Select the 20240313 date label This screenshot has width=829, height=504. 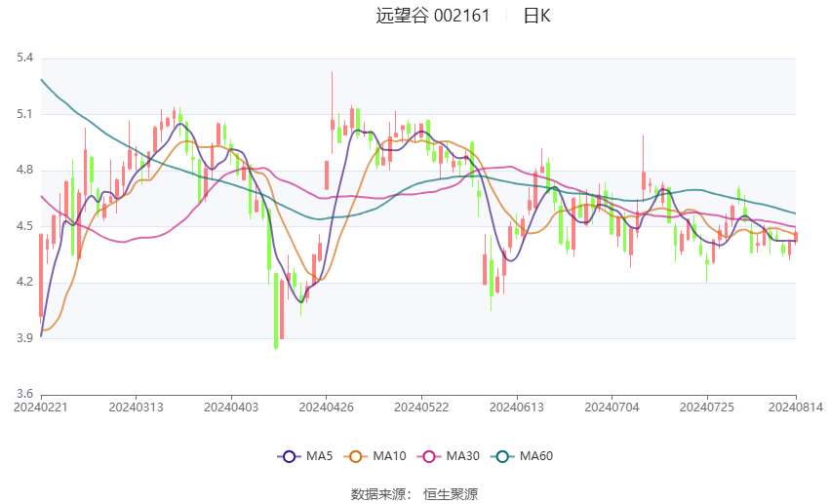coord(136,406)
